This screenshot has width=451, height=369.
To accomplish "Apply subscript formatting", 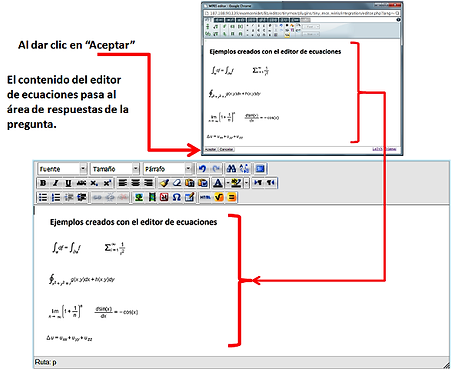I will [x=94, y=183].
